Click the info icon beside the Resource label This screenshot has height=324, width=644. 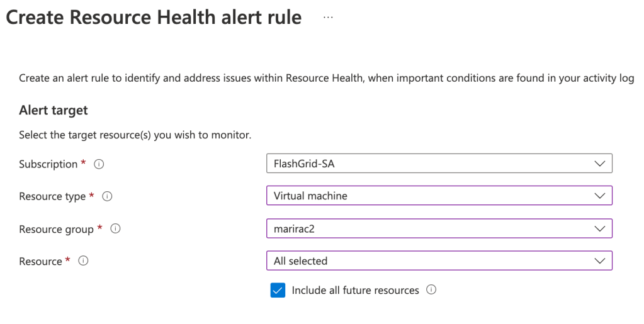point(83,261)
